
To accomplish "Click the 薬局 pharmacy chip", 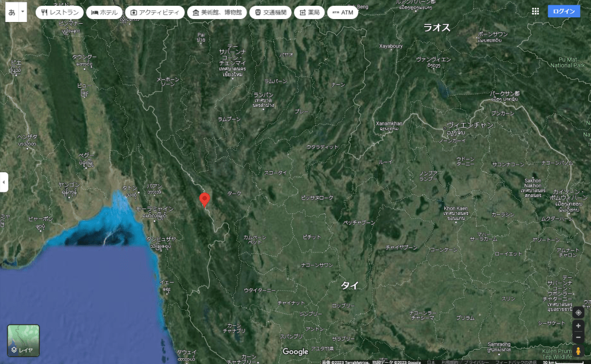I will (x=309, y=12).
